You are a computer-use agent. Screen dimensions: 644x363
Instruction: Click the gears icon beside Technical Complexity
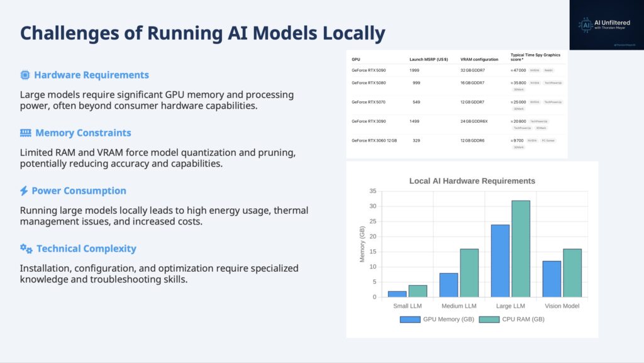point(26,249)
